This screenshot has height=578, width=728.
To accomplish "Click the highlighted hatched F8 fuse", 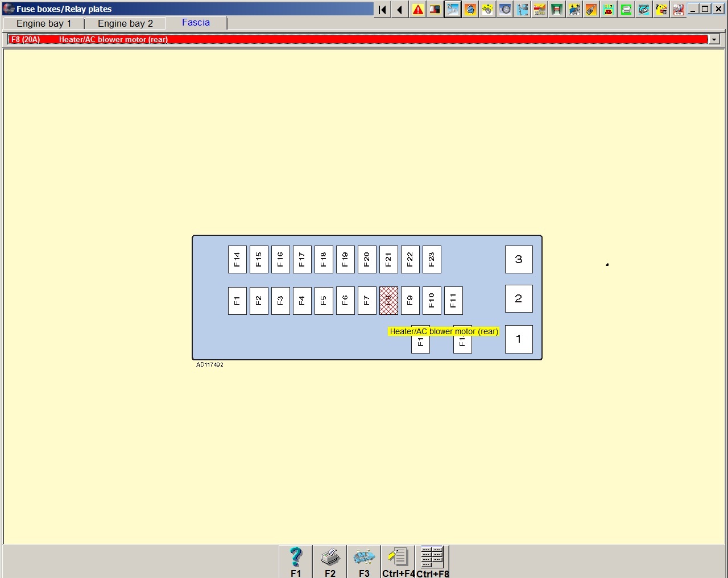I will pos(388,301).
